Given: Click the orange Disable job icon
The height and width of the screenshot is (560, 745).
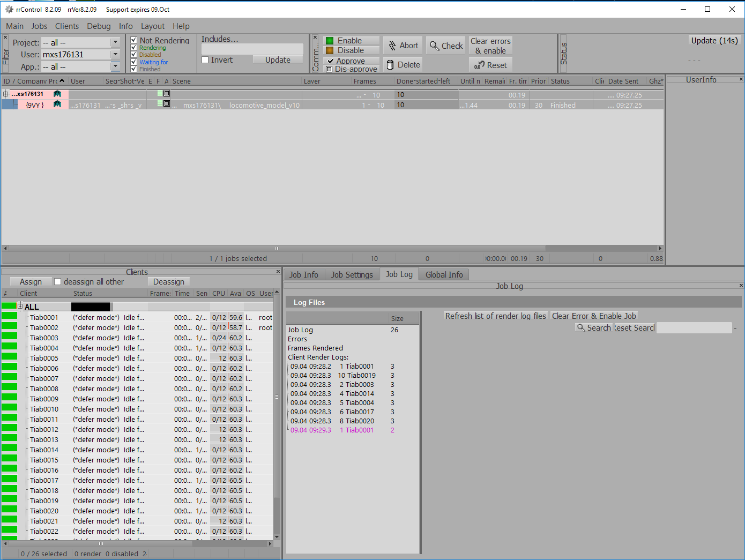Looking at the screenshot, I should (330, 50).
